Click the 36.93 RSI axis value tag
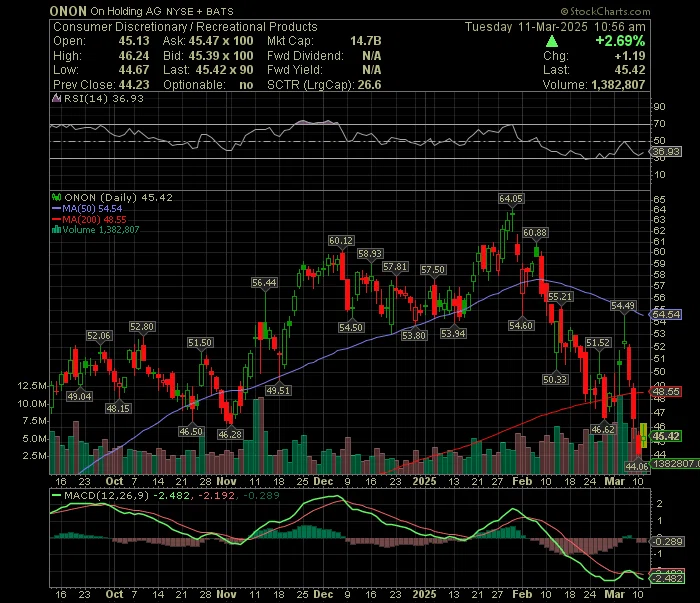This screenshot has width=700, height=603. (665, 152)
